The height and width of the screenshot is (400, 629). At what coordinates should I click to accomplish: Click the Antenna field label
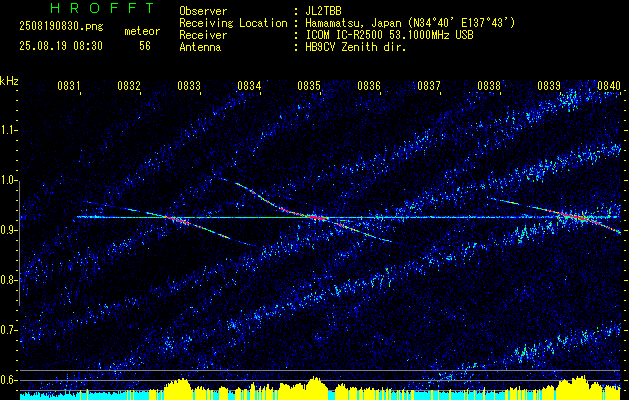point(200,47)
